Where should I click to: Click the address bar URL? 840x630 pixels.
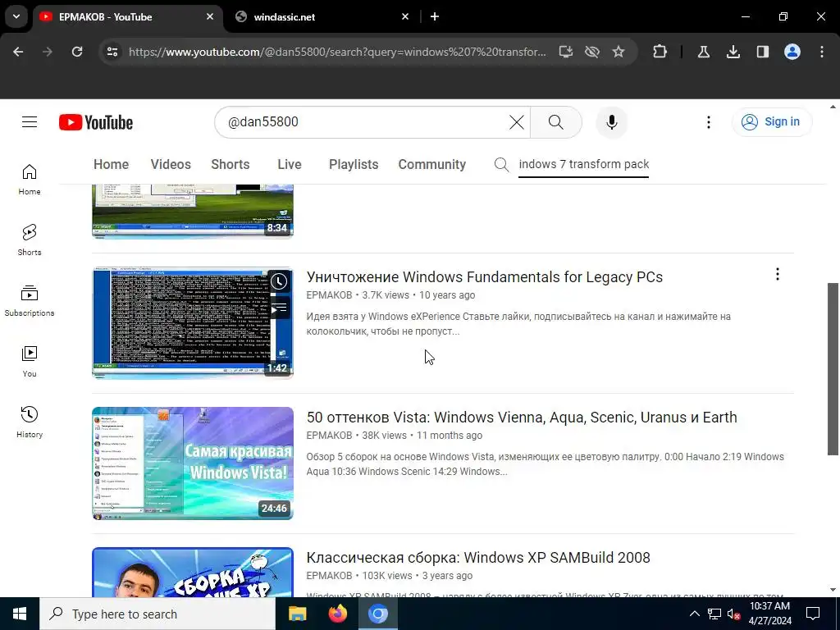pos(337,52)
